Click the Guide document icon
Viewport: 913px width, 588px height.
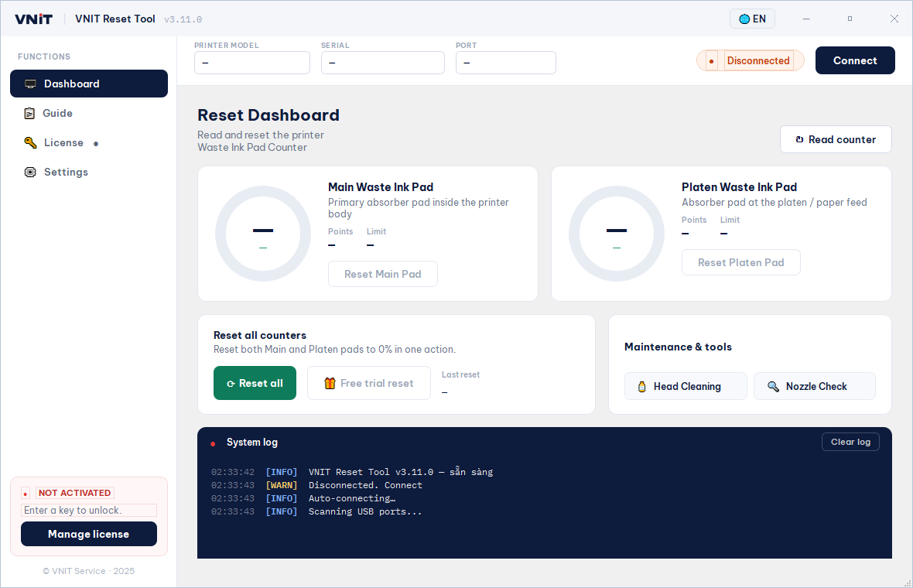(x=29, y=114)
